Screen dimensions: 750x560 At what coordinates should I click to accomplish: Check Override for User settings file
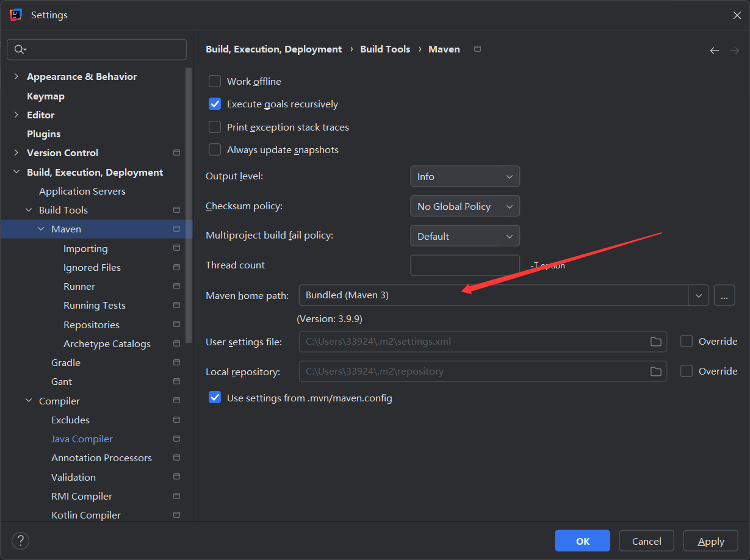(x=687, y=342)
